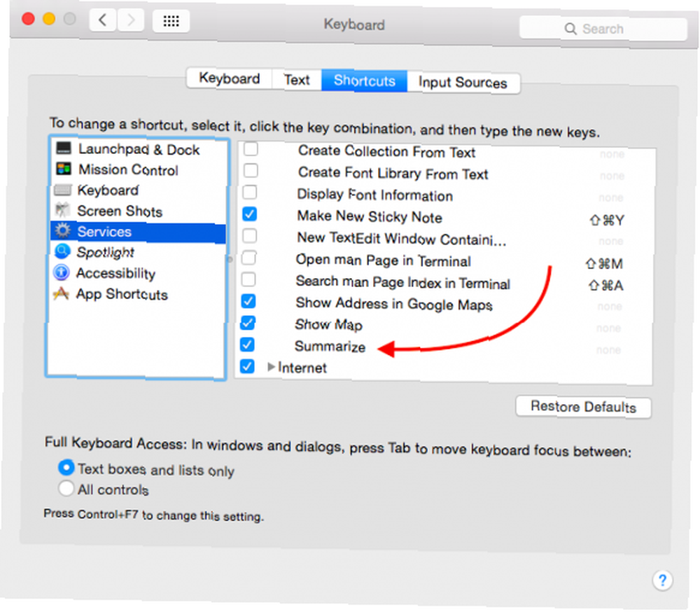
Task: Go forward with the right arrow button
Action: (x=130, y=20)
